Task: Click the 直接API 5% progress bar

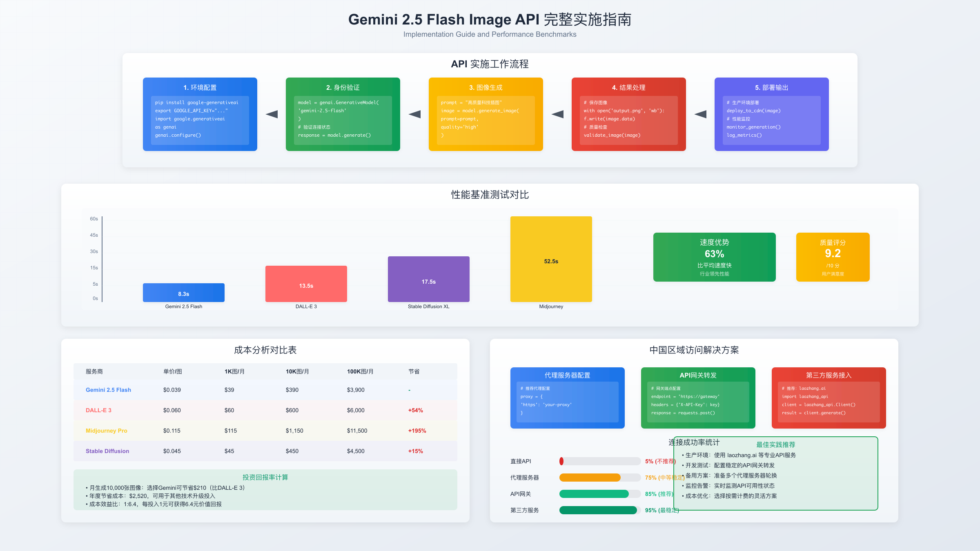Action: click(x=600, y=461)
